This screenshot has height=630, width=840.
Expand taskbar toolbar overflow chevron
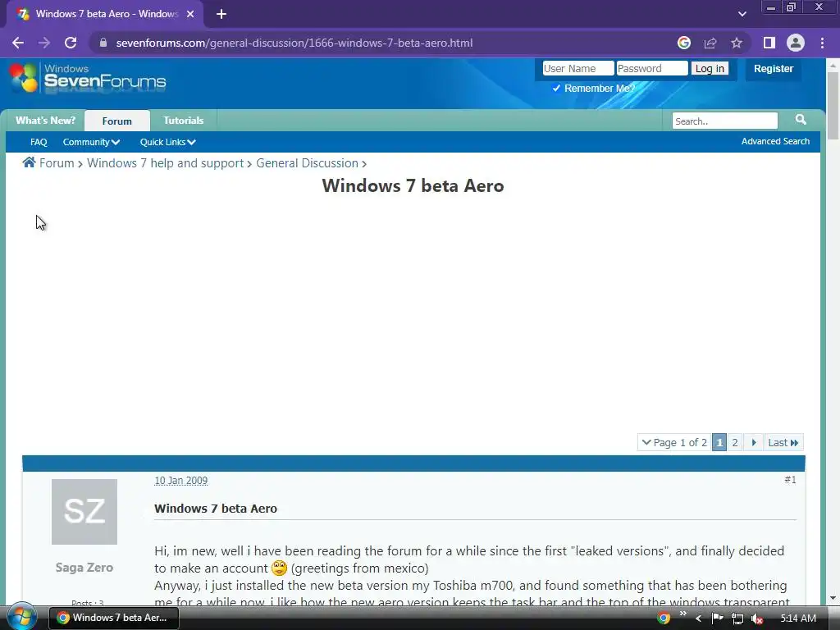pyautogui.click(x=682, y=614)
